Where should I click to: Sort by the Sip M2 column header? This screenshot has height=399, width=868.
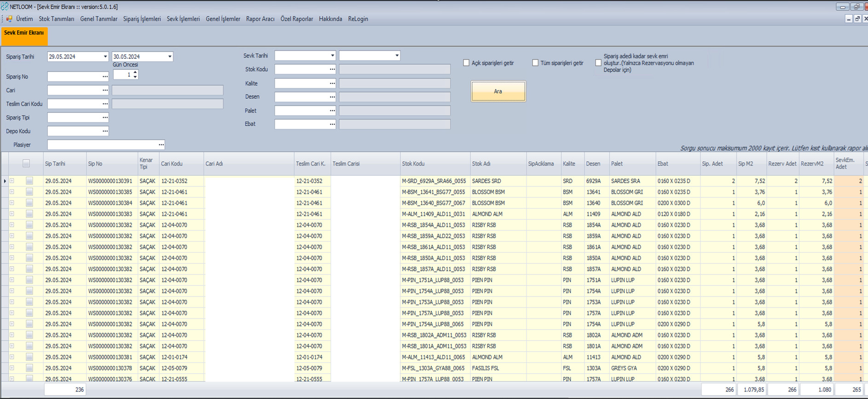coord(751,164)
